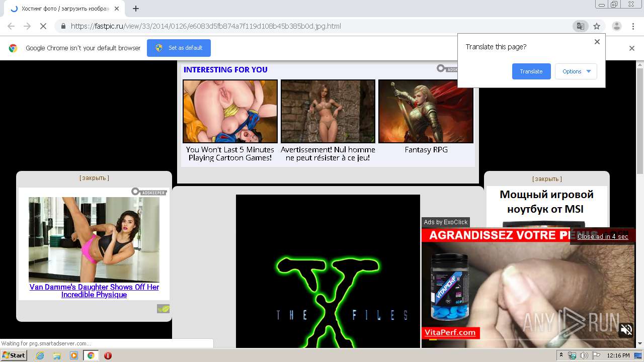
Task: Unmute the video ad with the speaker icon
Action: point(626,330)
